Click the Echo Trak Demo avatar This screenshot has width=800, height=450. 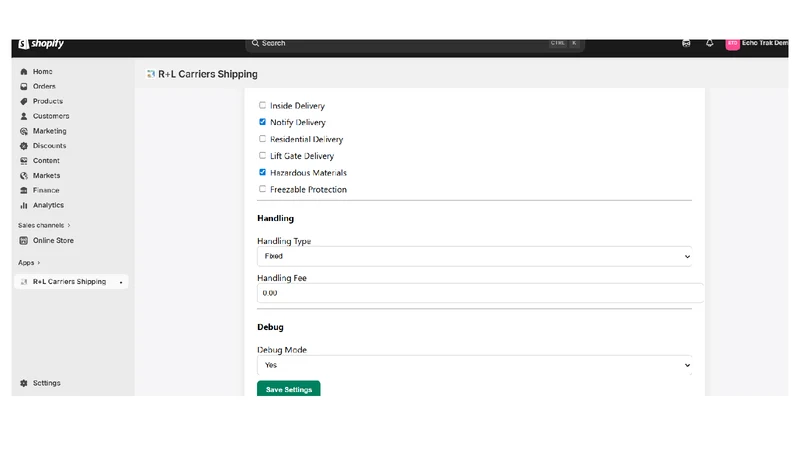(x=733, y=44)
